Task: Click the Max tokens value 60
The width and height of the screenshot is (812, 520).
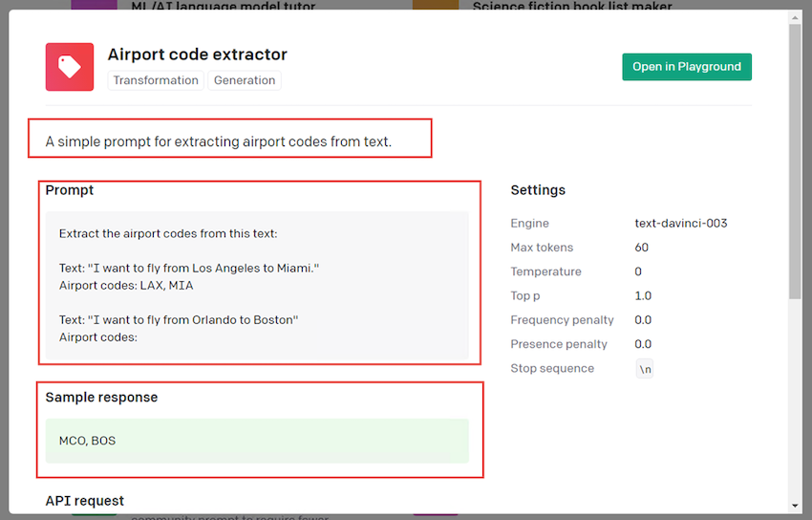Action: coord(642,248)
